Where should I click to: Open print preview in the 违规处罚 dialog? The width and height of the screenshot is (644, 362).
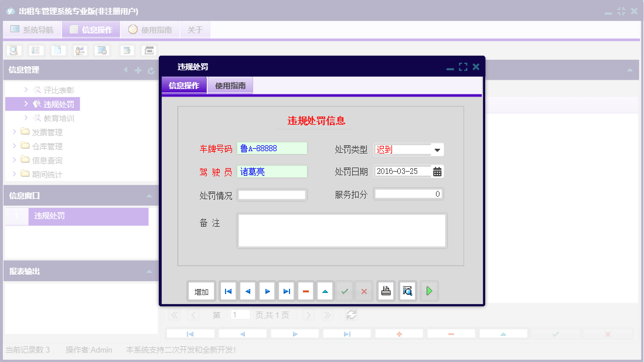(407, 291)
